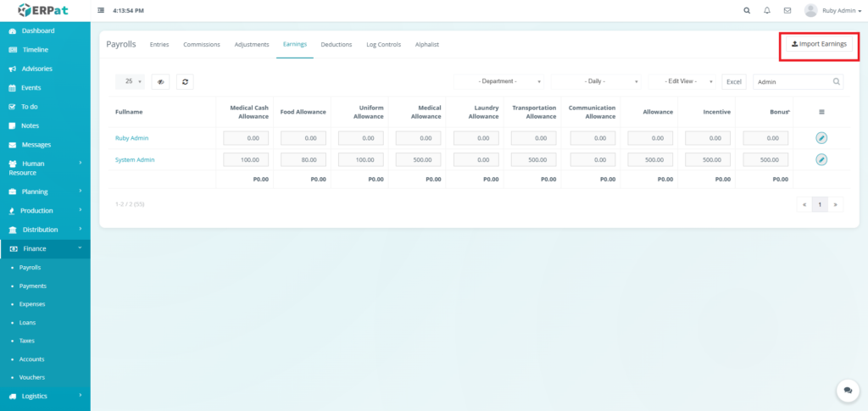This screenshot has width=868, height=411.
Task: Open the chat bubble icon
Action: pos(847,390)
